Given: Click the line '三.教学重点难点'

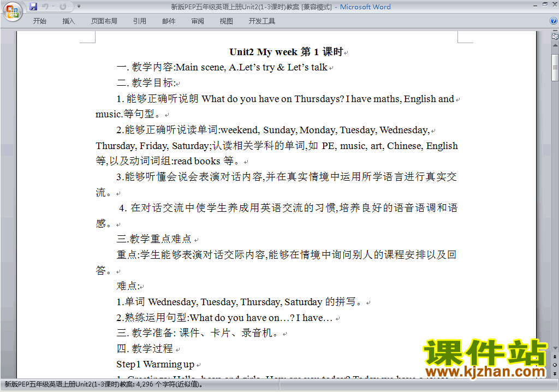Looking at the screenshot, I should tap(154, 239).
